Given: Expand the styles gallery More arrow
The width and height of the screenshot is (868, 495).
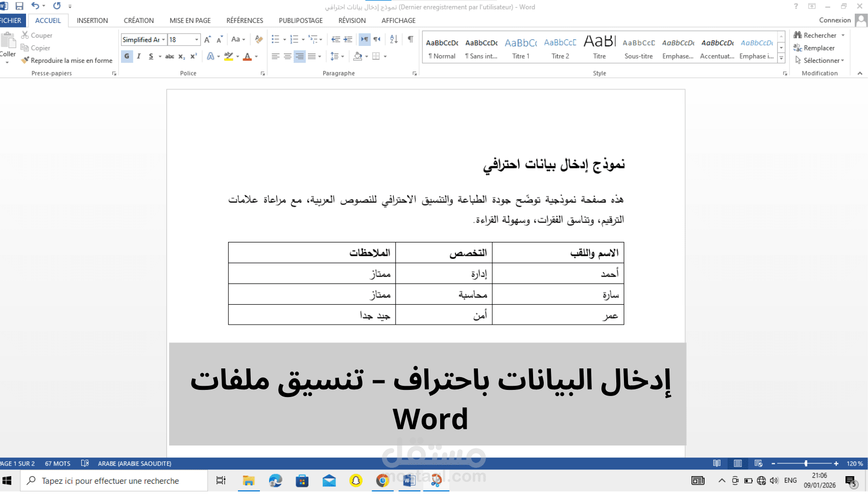Looking at the screenshot, I should [781, 58].
